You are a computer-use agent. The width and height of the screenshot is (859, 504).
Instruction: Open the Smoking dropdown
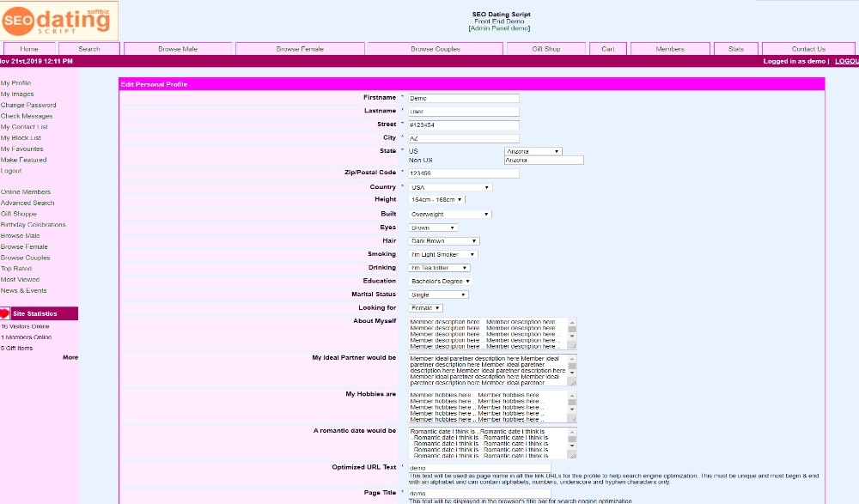tap(443, 255)
